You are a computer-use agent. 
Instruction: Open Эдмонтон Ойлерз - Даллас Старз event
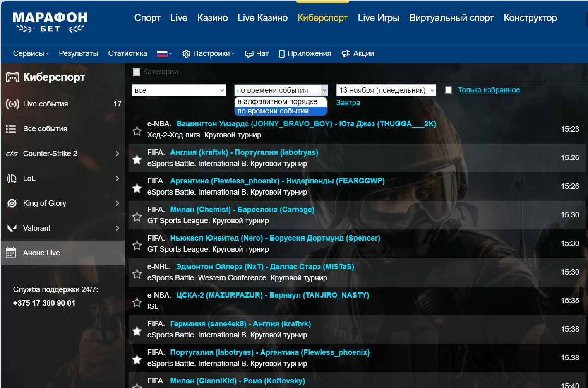(x=265, y=267)
